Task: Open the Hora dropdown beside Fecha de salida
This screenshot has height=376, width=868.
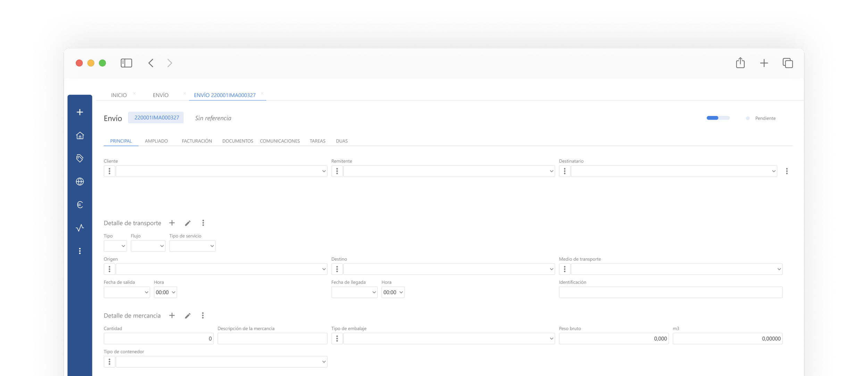Action: 165,292
